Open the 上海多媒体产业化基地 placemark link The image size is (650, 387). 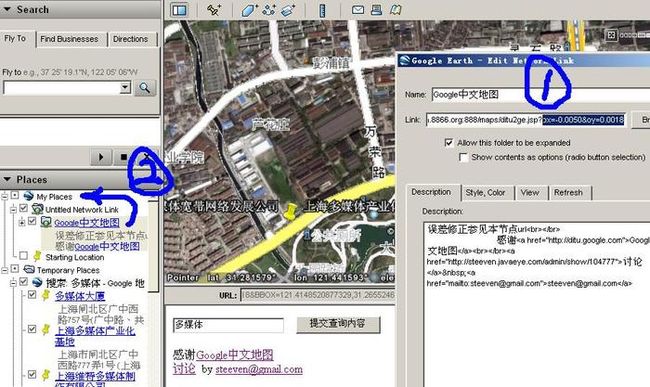pyautogui.click(x=95, y=336)
